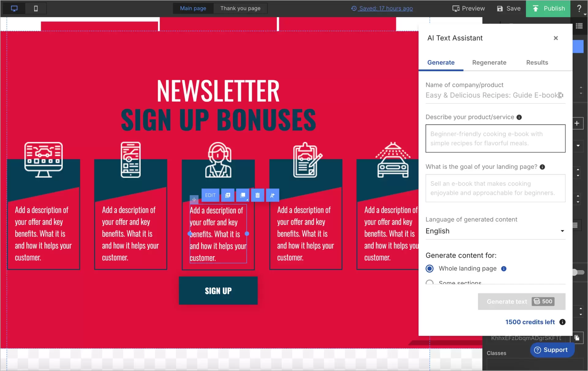Click the tablet view icon
This screenshot has height=371, width=588.
click(x=36, y=8)
